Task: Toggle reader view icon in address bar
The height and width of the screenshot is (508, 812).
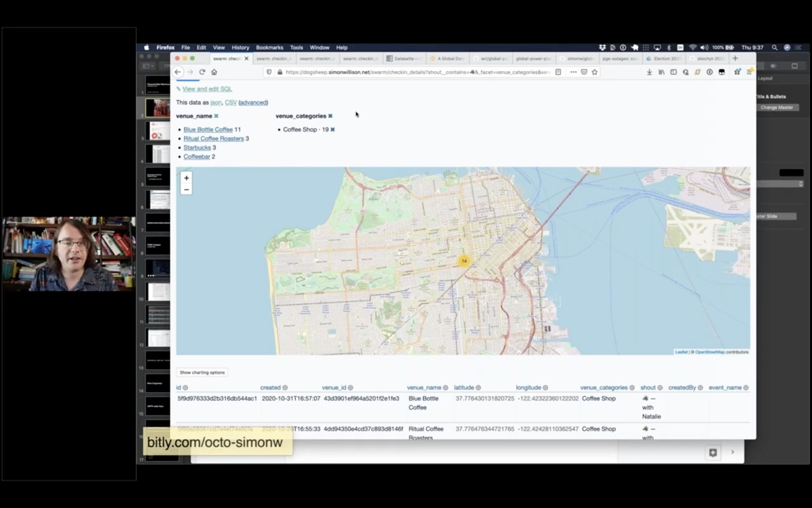Action: pos(558,72)
